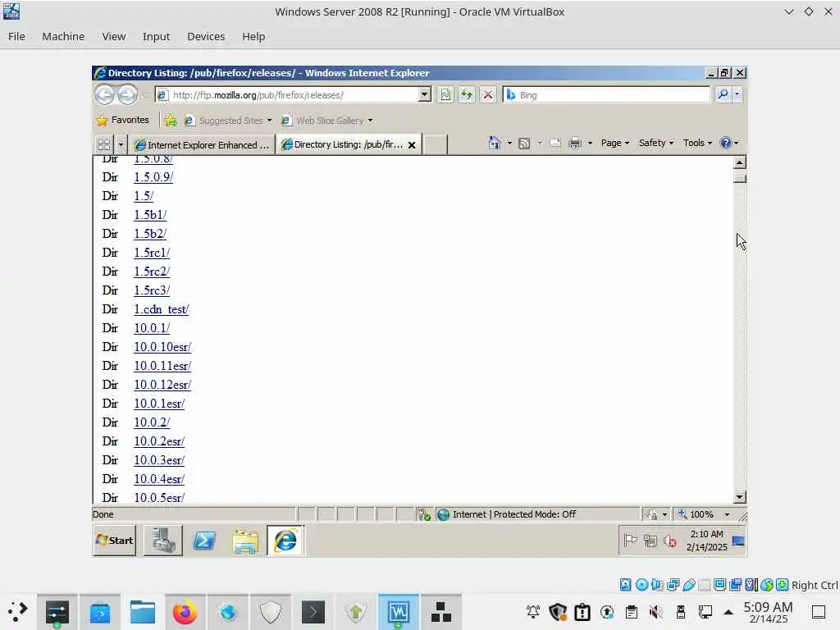The image size is (840, 630).
Task: Click Show Desktop icon beside clock
Action: [x=738, y=541]
